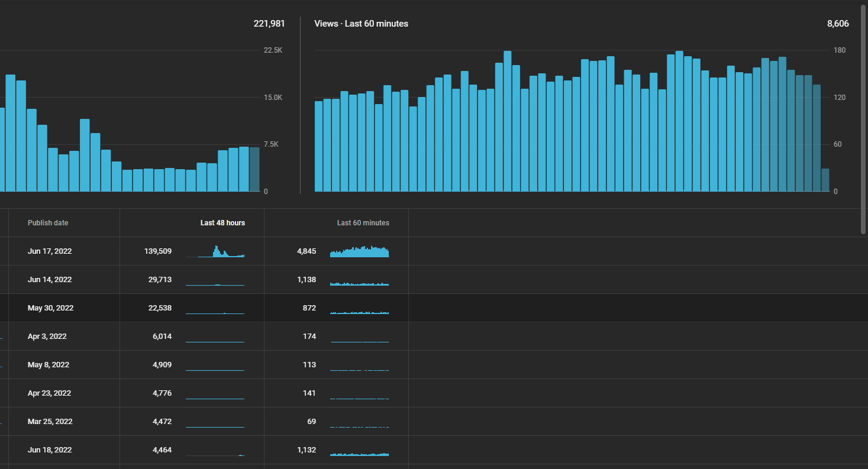The height and width of the screenshot is (469, 868).
Task: Select the May 30, 2022 video row
Action: (x=434, y=308)
